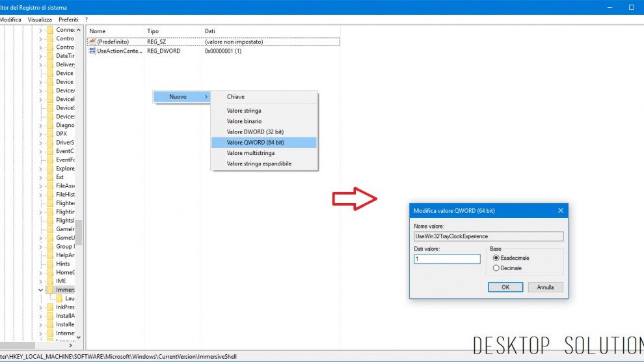Expand the IME key node
Screen dimensions: 644x362
tap(41, 281)
